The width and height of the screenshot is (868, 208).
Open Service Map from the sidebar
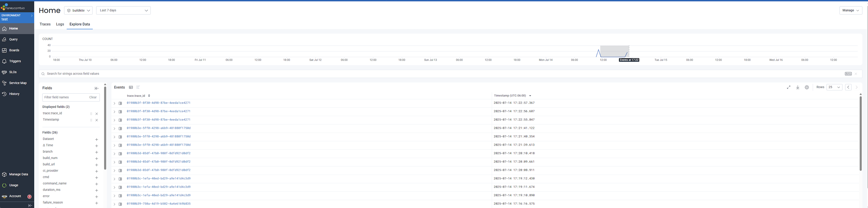17,83
